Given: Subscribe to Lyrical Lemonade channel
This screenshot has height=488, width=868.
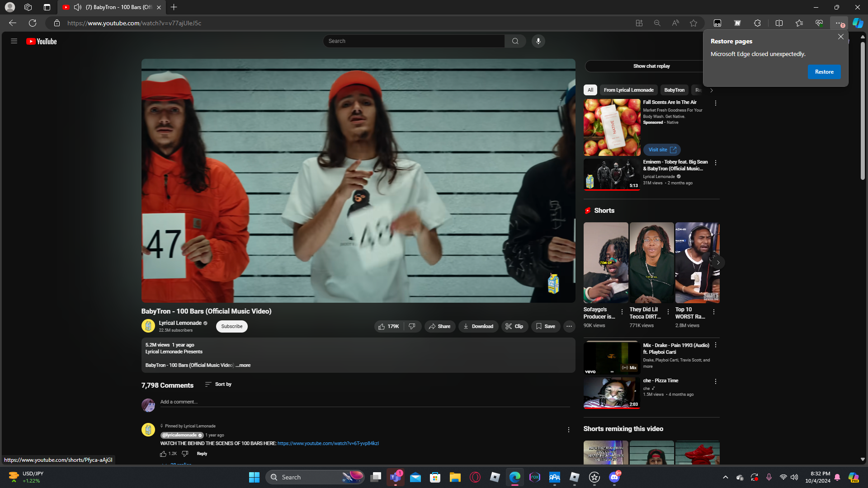Looking at the screenshot, I should point(231,326).
